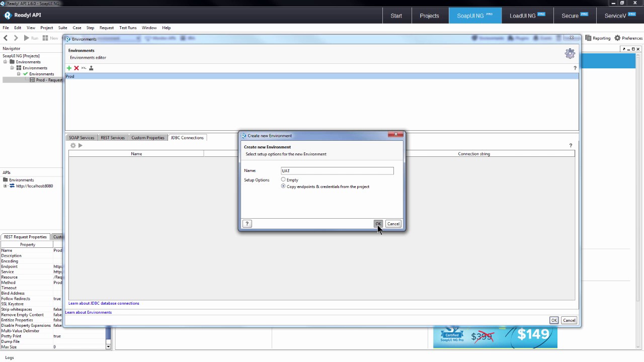This screenshot has height=362, width=644.
Task: Click OK in the Environments window
Action: click(x=554, y=320)
